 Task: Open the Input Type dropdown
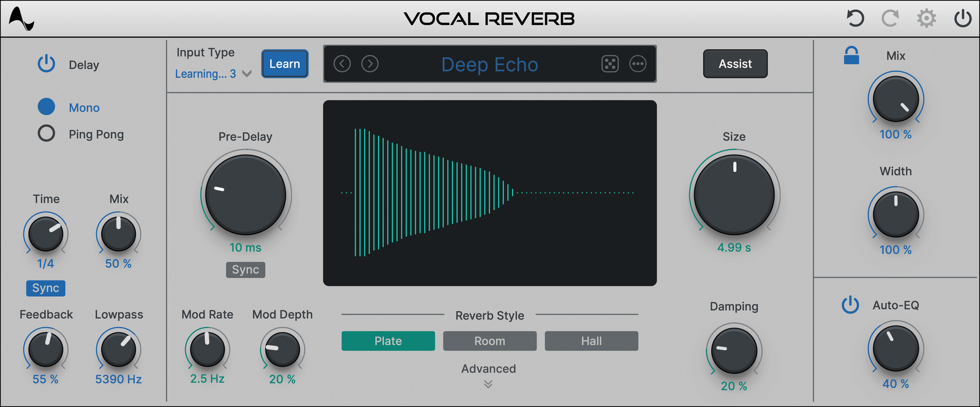[x=213, y=74]
